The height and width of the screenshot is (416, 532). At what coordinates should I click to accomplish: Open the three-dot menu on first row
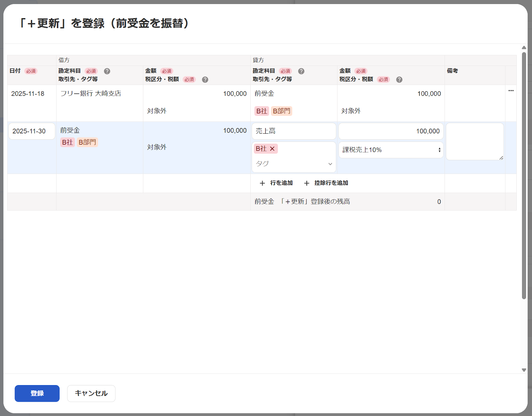[511, 90]
